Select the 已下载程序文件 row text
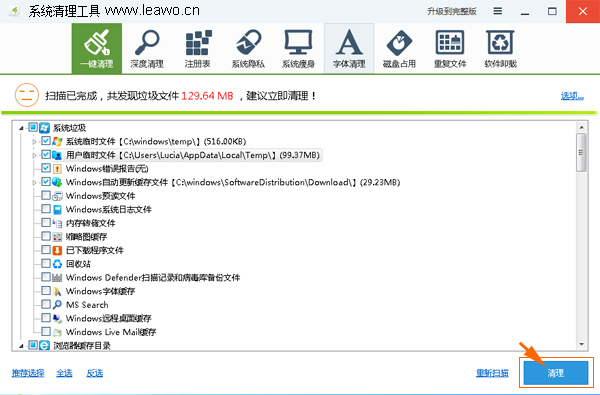Screen dimensions: 600x395 (95, 250)
